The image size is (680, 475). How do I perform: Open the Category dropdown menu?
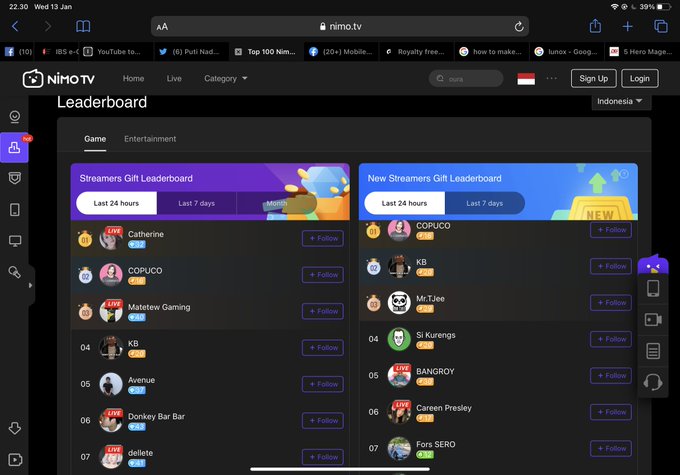pos(226,79)
